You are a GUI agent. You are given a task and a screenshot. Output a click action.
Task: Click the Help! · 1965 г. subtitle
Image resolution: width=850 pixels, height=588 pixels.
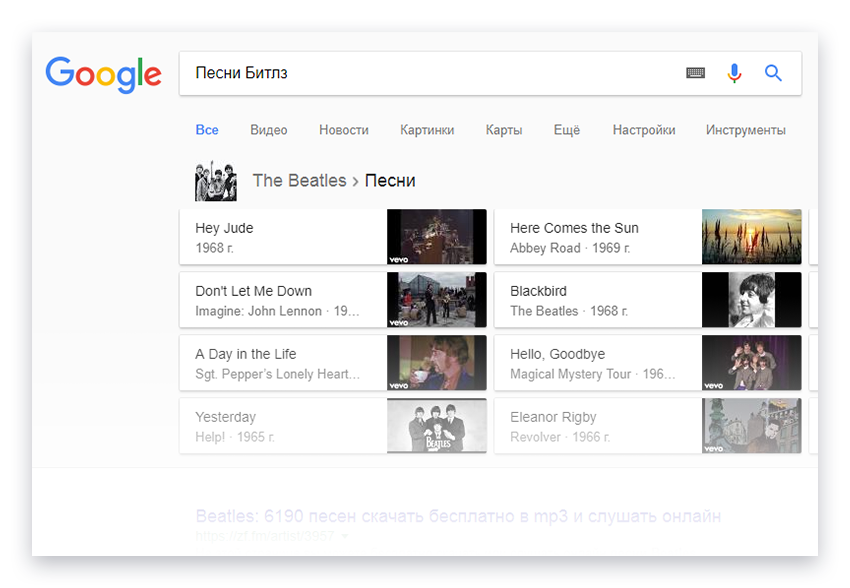click(x=235, y=437)
